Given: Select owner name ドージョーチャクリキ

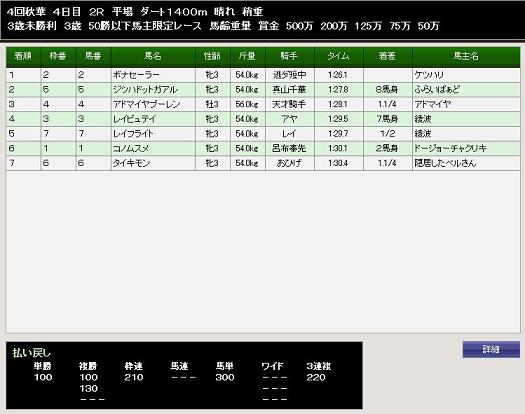Looking at the screenshot, I should pyautogui.click(x=450, y=148).
